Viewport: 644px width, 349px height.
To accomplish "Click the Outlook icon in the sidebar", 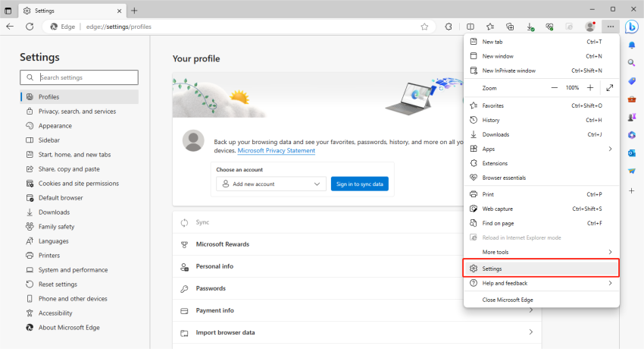I will (631, 153).
